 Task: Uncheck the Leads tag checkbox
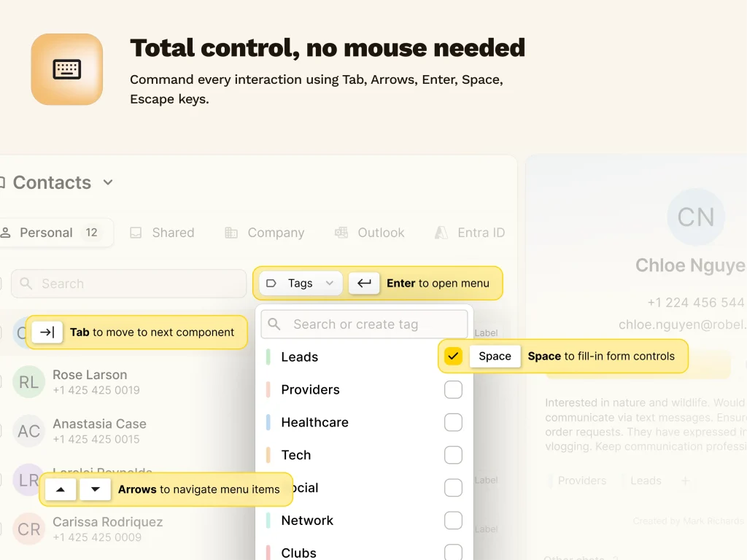[x=453, y=357]
